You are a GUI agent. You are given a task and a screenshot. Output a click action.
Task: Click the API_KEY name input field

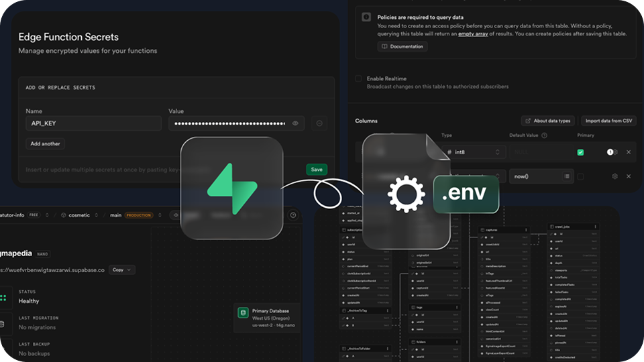point(94,123)
